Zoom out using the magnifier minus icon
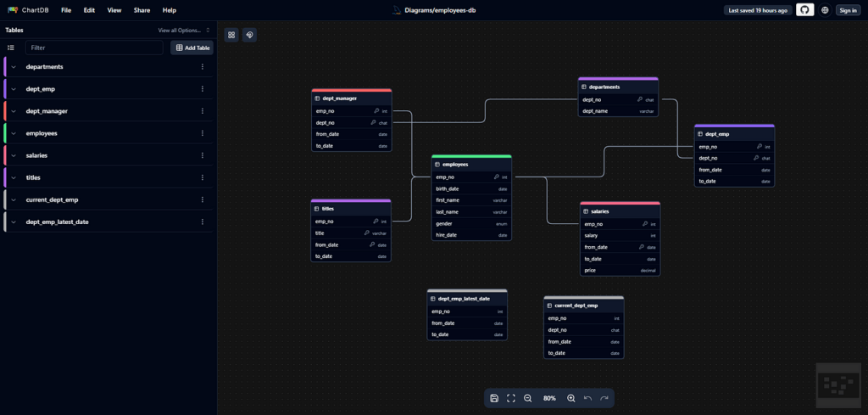 coord(528,398)
